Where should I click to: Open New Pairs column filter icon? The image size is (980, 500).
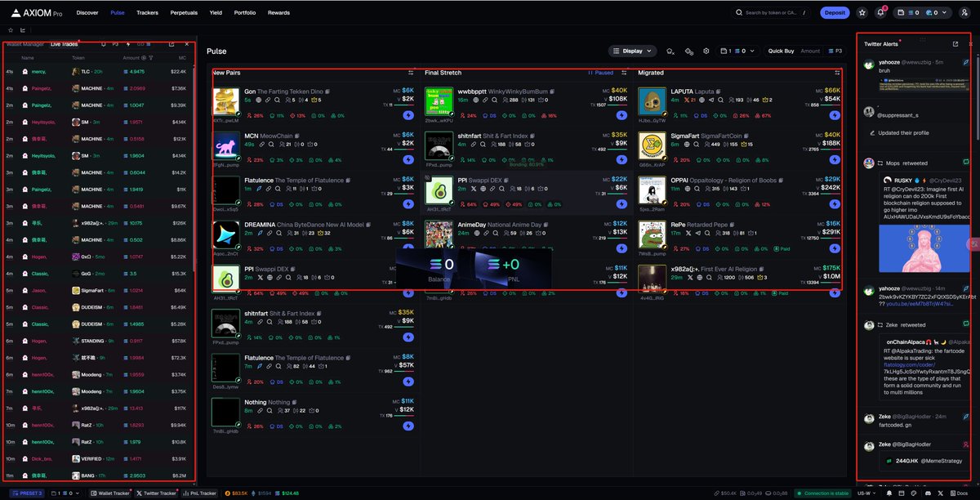410,73
